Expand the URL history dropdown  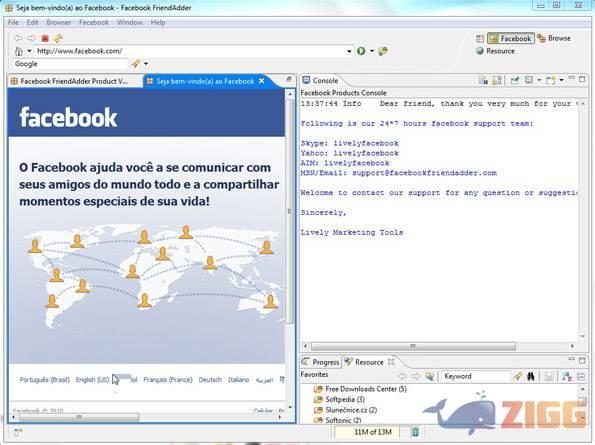click(x=349, y=51)
